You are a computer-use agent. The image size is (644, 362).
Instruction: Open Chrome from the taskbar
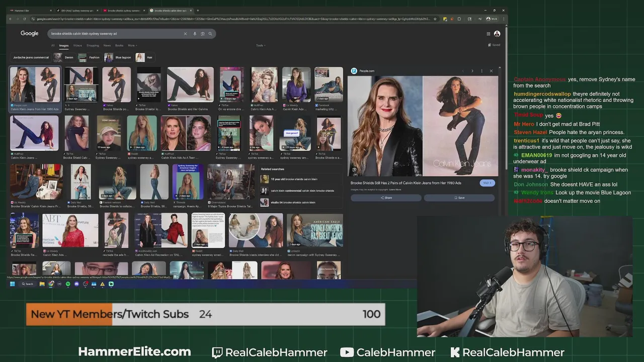coord(51,284)
